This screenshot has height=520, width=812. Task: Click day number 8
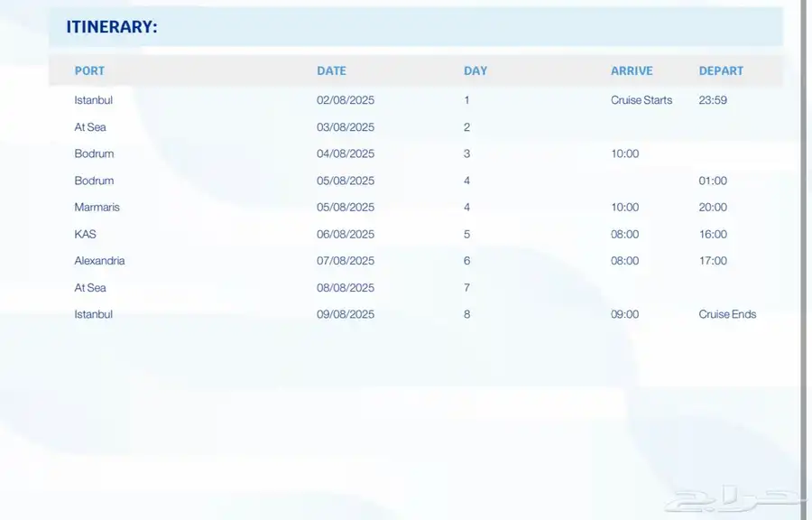(467, 314)
